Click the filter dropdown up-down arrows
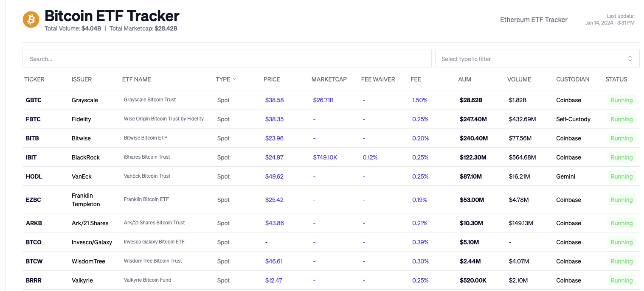This screenshot has height=291, width=644. click(630, 59)
